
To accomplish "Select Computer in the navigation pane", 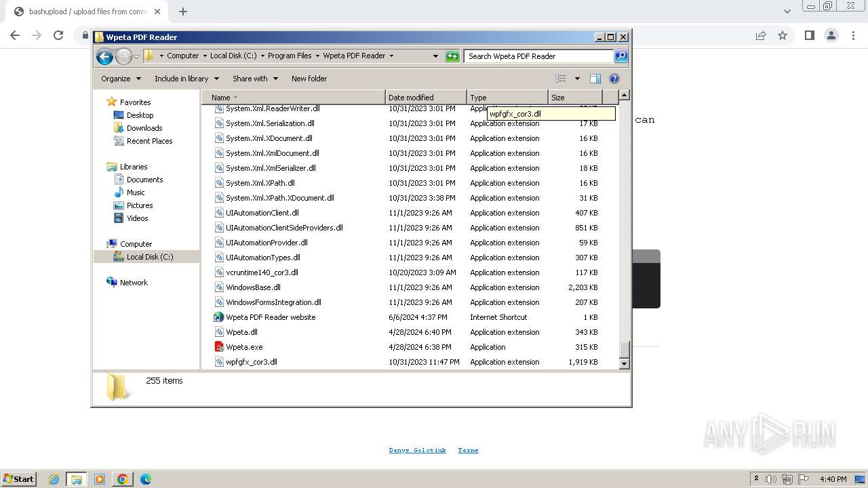I will point(136,244).
